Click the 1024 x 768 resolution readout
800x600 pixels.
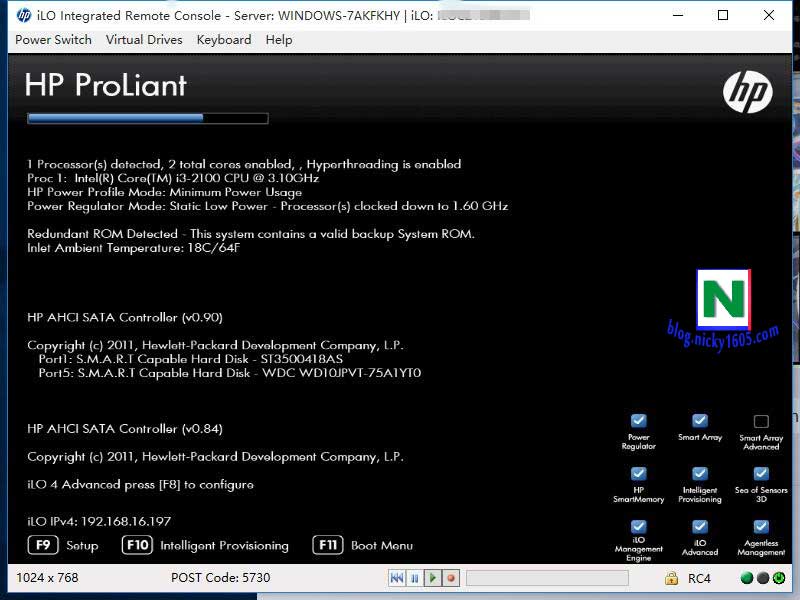pos(47,578)
